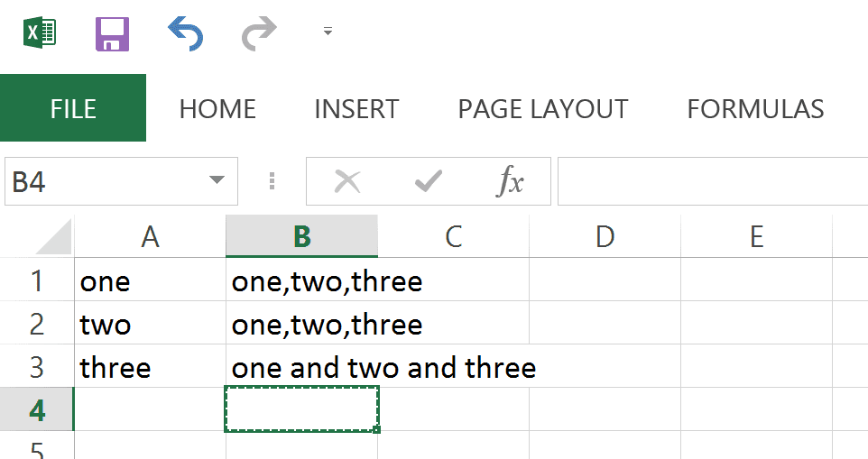
Task: Save the workbook with the floppy icon
Action: [x=113, y=33]
